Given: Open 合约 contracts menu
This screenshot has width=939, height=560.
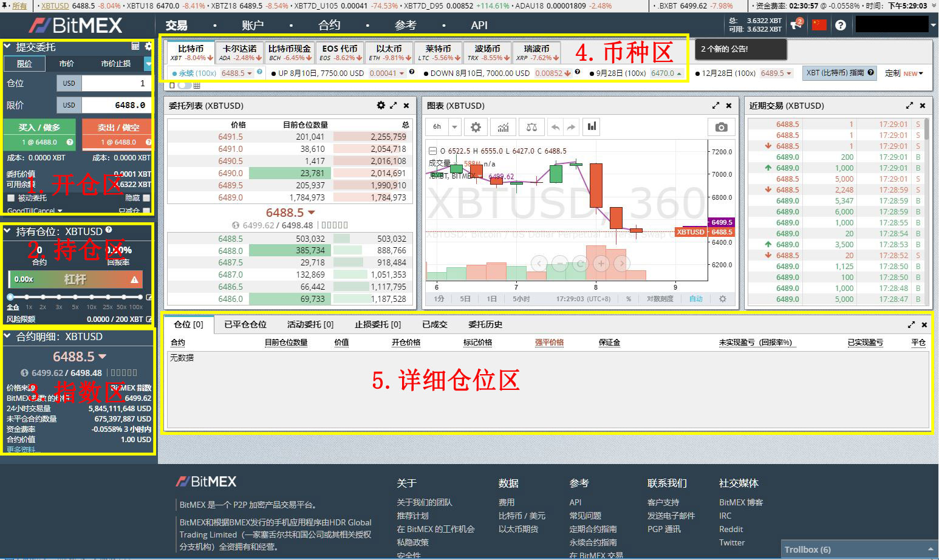Looking at the screenshot, I should pyautogui.click(x=329, y=26).
